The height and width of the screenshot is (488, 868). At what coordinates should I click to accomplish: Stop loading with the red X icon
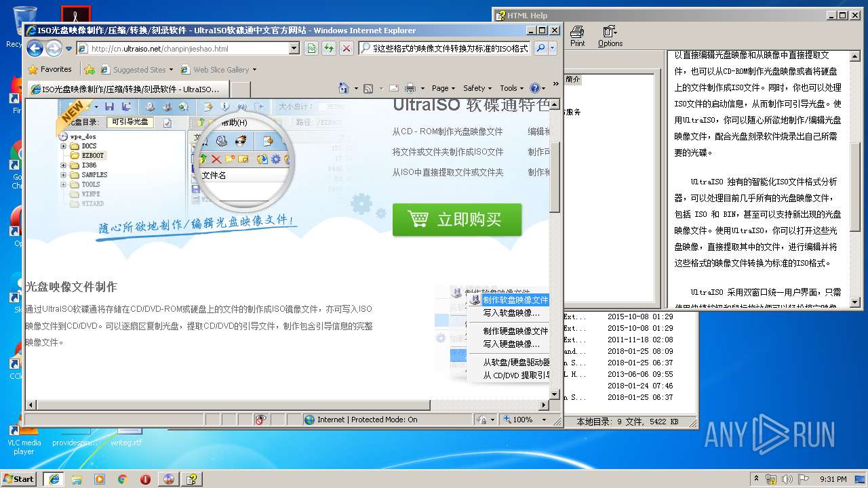[x=347, y=48]
